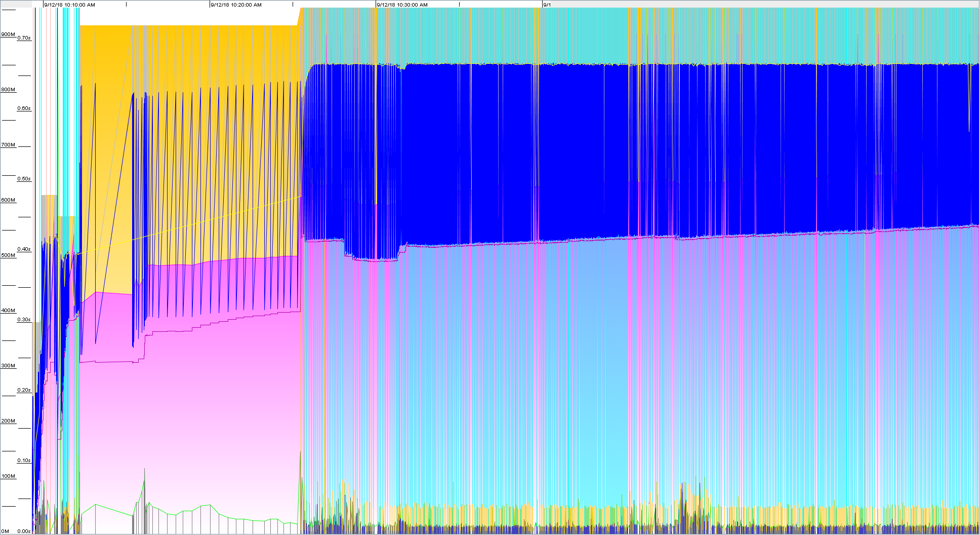This screenshot has width=980, height=535.
Task: Click the 0.70s duration axis label
Action: (24, 38)
